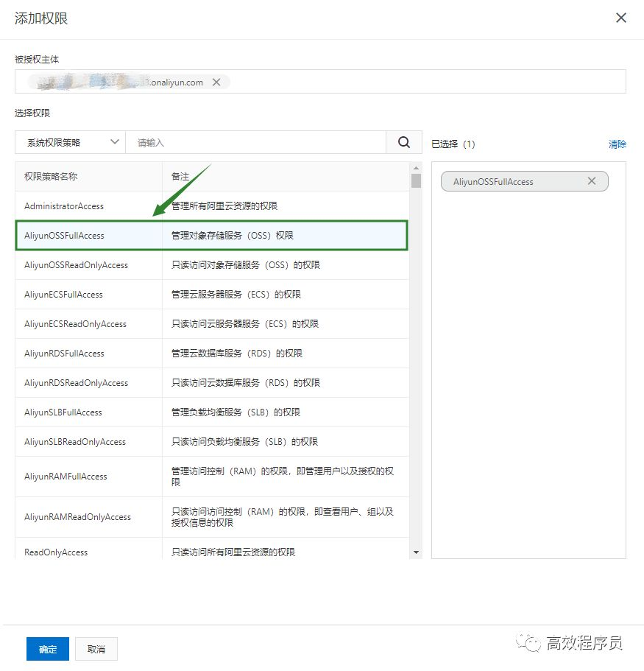Click the search magnifier icon

coord(403,142)
